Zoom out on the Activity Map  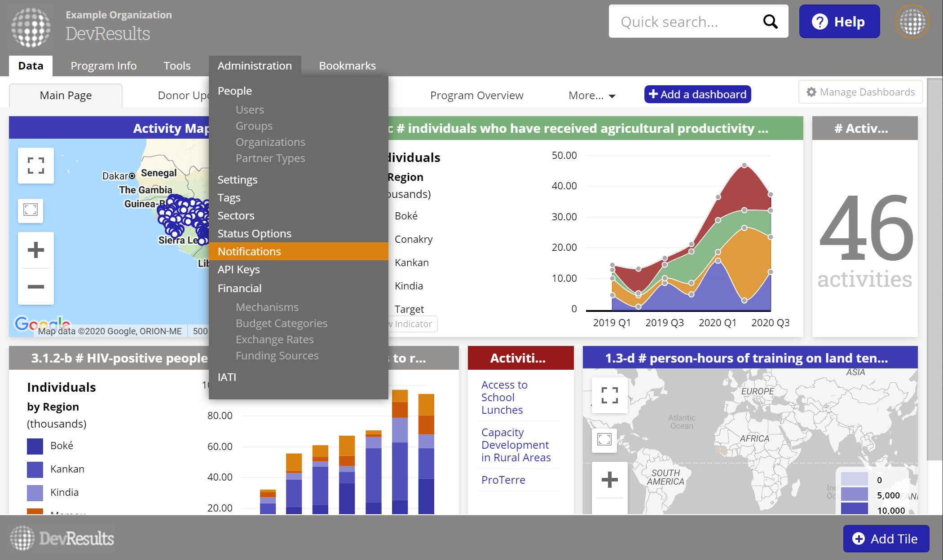coord(36,286)
